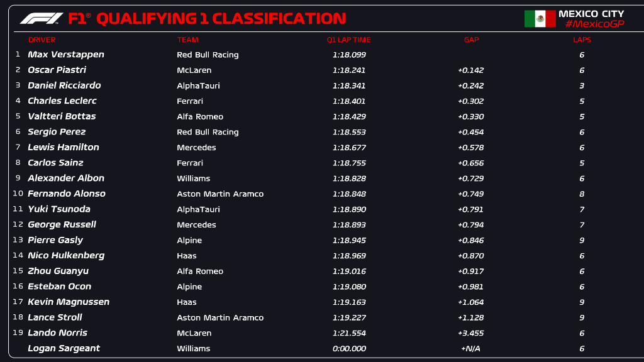Click the MEXICO CITY title text

tap(591, 13)
